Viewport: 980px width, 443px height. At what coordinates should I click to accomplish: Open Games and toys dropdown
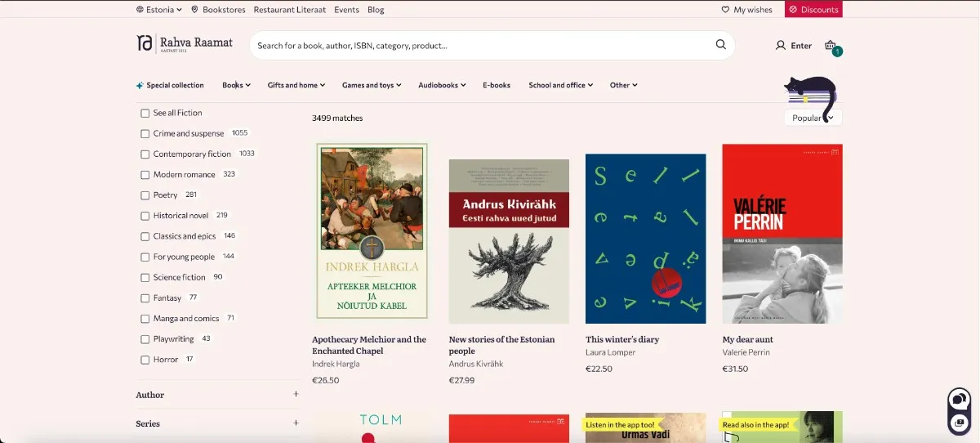point(372,85)
